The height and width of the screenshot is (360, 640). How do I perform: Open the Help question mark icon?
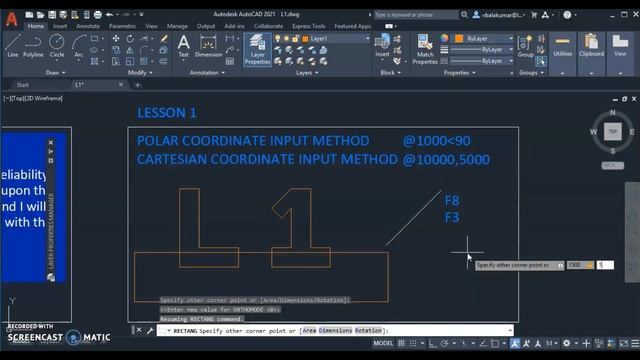pyautogui.click(x=567, y=15)
